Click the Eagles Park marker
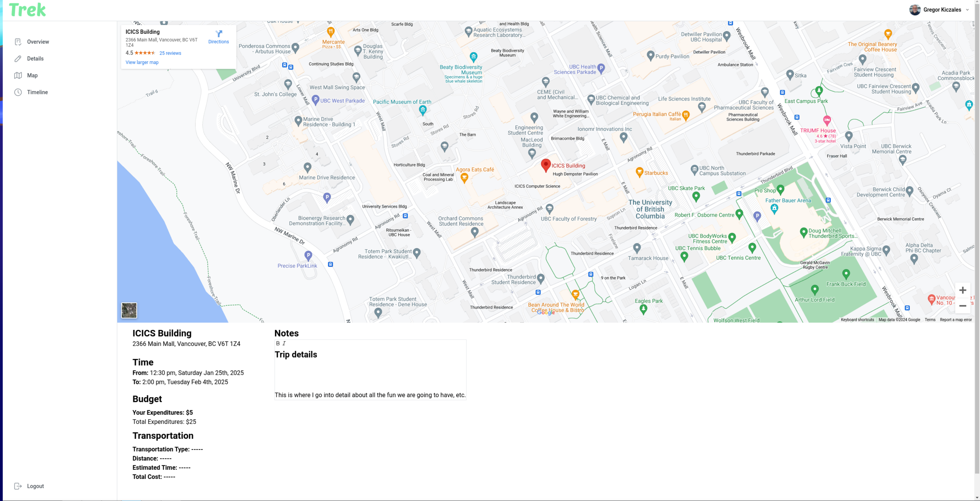This screenshot has height=501, width=980. click(643, 310)
